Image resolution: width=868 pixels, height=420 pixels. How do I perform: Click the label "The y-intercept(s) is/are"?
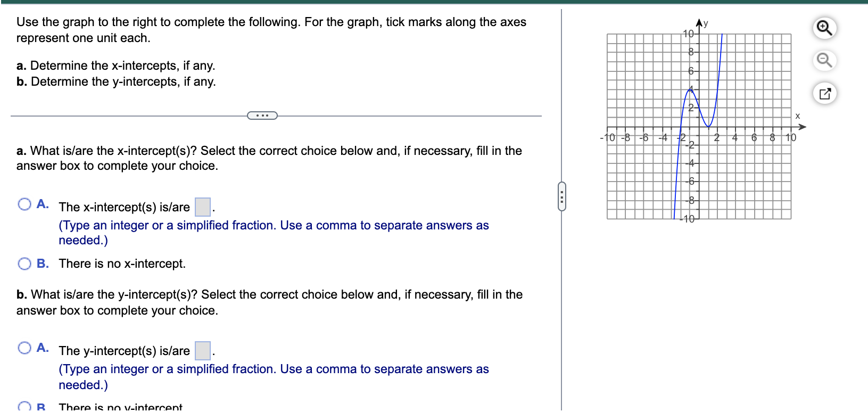123,351
